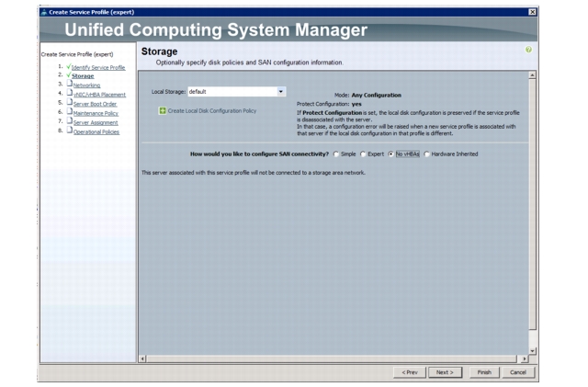
Task: Click 'Optionally specify disk policies' description text
Action: pos(249,63)
